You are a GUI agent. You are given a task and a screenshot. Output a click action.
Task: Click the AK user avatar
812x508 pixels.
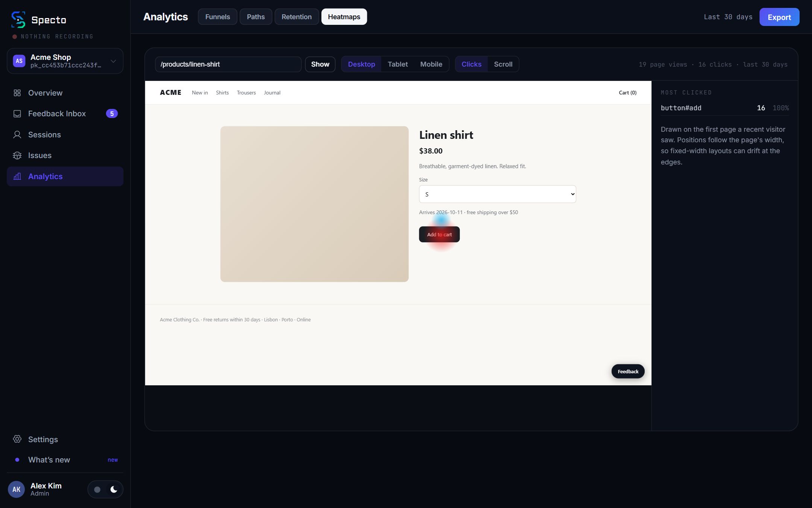pyautogui.click(x=16, y=489)
